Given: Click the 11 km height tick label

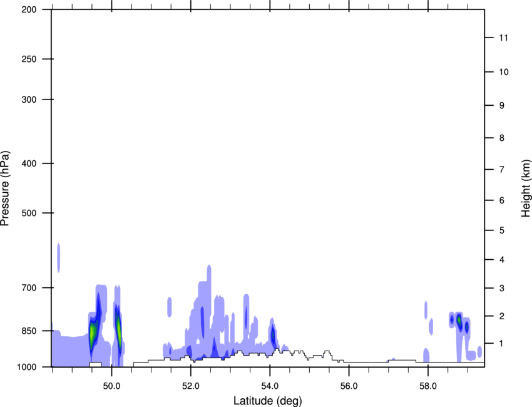Looking at the screenshot, I should [x=503, y=38].
